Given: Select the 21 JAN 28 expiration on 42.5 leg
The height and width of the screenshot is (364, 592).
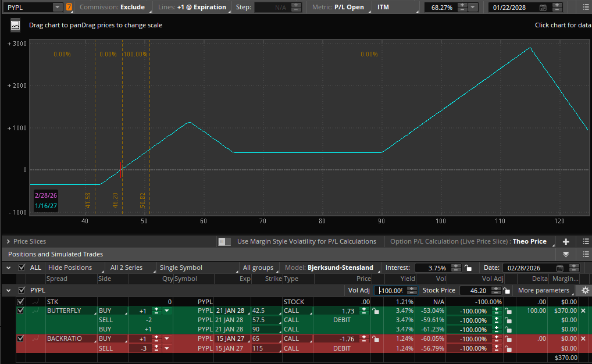Looking at the screenshot, I should [232, 311].
